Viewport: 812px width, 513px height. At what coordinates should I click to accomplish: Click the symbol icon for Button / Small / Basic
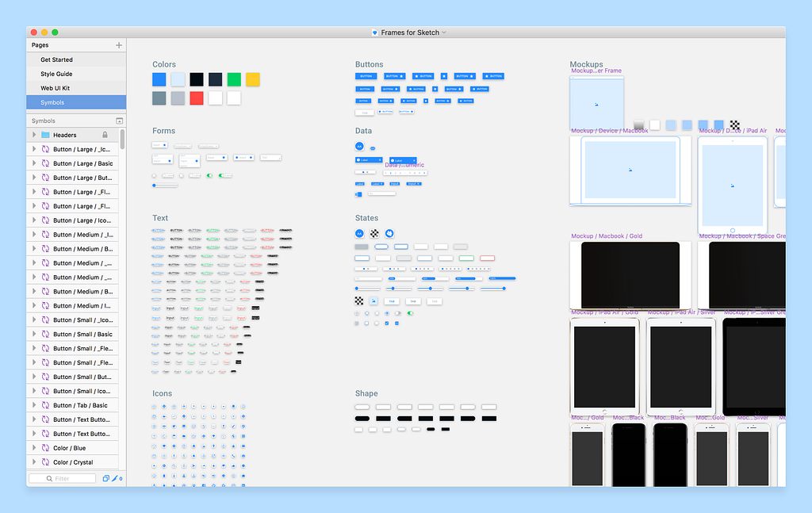(45, 334)
